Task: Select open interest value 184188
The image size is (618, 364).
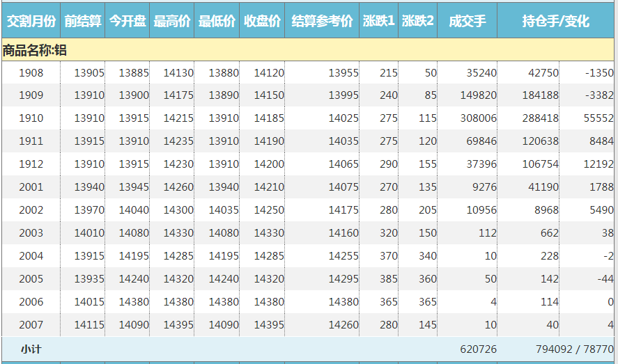Action: pos(540,95)
